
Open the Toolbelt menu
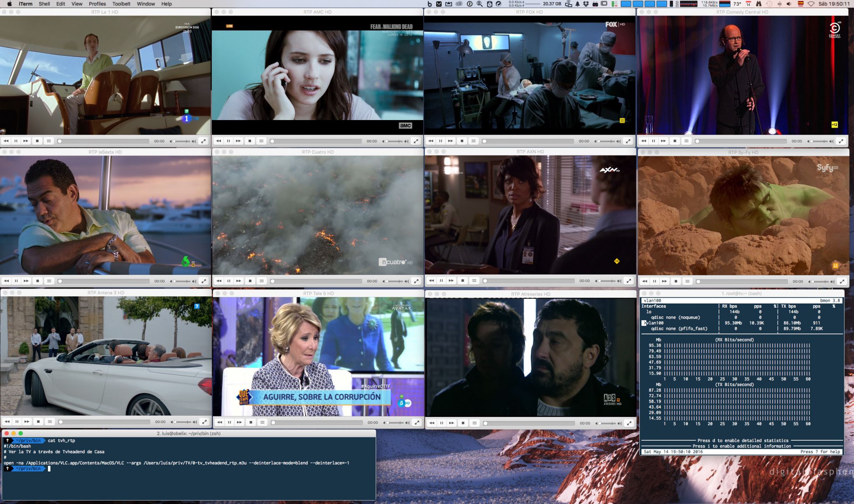click(121, 4)
